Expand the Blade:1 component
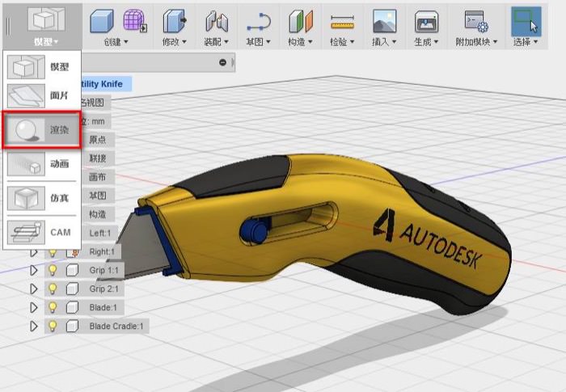 (x=34, y=307)
